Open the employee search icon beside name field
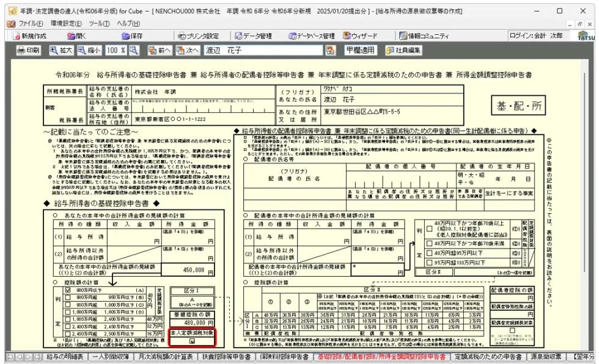 click(x=331, y=50)
